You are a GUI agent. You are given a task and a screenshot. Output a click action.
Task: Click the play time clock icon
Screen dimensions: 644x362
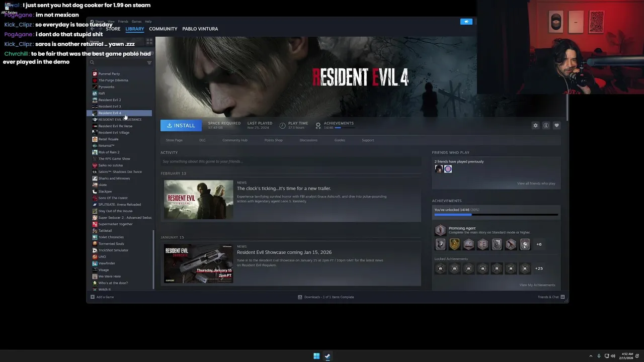click(282, 125)
